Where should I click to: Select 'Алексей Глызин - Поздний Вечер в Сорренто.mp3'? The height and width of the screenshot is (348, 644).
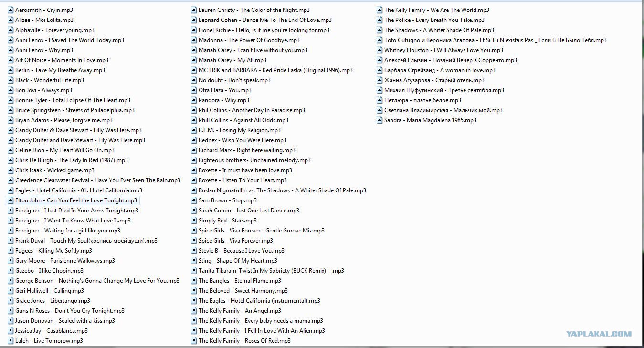coord(451,60)
